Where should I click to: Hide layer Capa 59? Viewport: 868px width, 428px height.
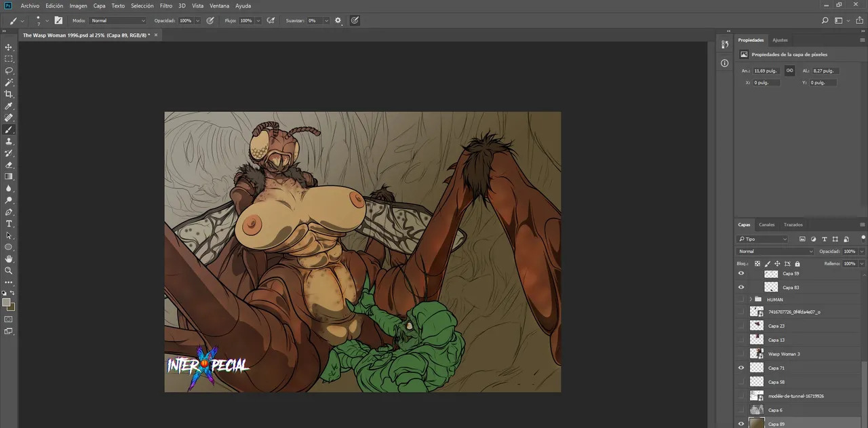tap(741, 273)
